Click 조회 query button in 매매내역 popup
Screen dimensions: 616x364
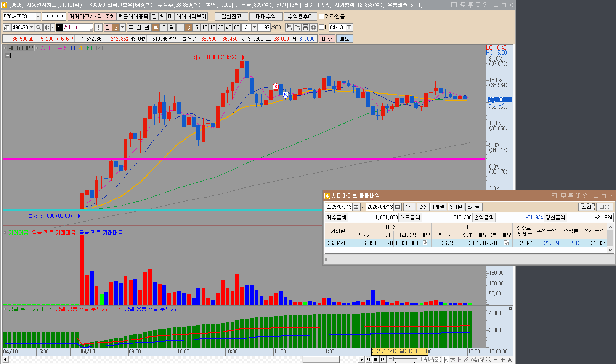pyautogui.click(x=586, y=207)
